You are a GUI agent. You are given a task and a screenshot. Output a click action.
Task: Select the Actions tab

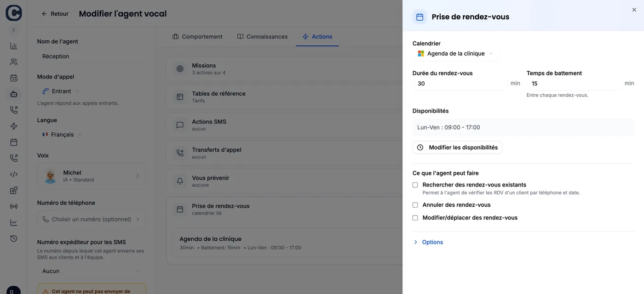click(x=317, y=37)
